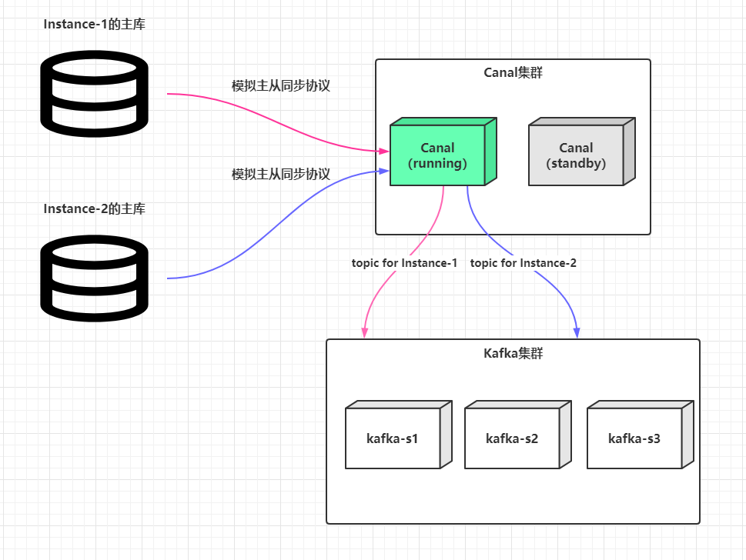The width and height of the screenshot is (746, 560).
Task: Select the kafka-s3 broker box
Action: (641, 435)
